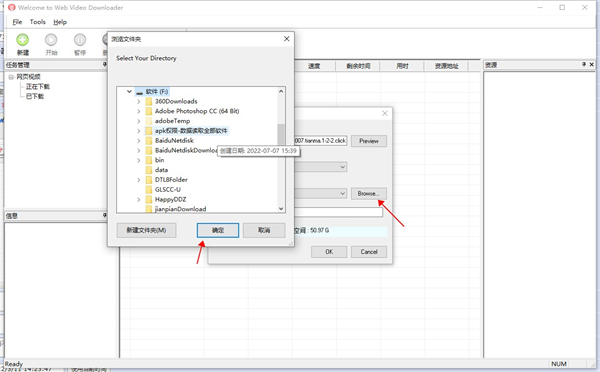Screen dimensions: 600x372
Task: Click the jianpianDownload folder icon
Action: point(149,209)
